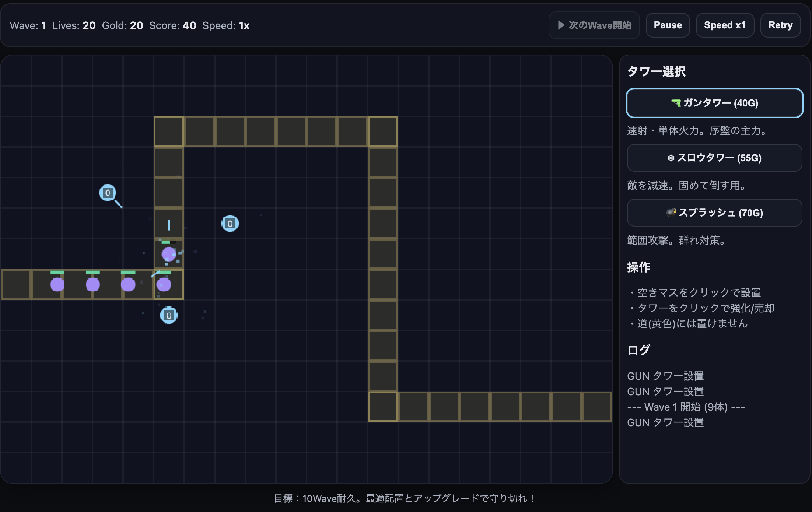Click the bomb icon on スプラッシュ

[671, 213]
